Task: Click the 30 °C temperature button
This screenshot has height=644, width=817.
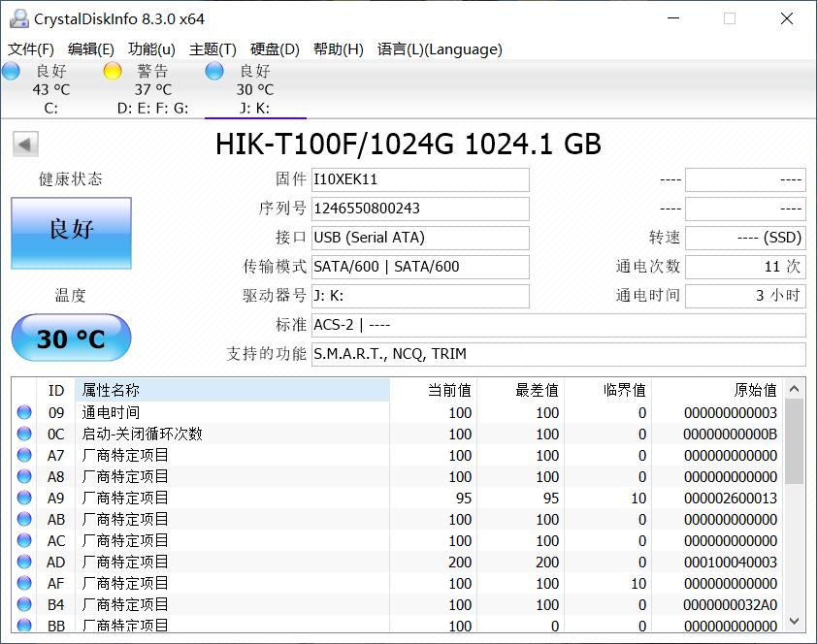Action: coord(70,337)
